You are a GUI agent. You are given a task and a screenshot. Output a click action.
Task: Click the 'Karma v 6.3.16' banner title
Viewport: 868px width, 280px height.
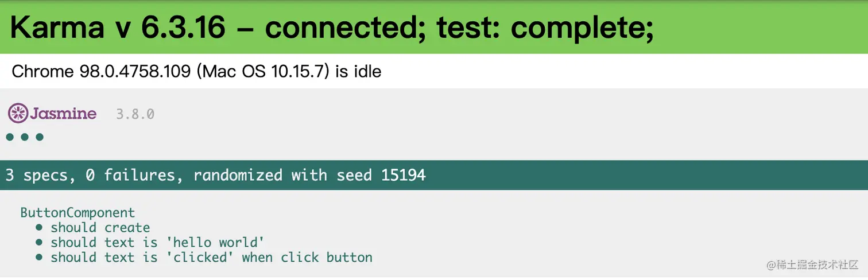coord(117,28)
